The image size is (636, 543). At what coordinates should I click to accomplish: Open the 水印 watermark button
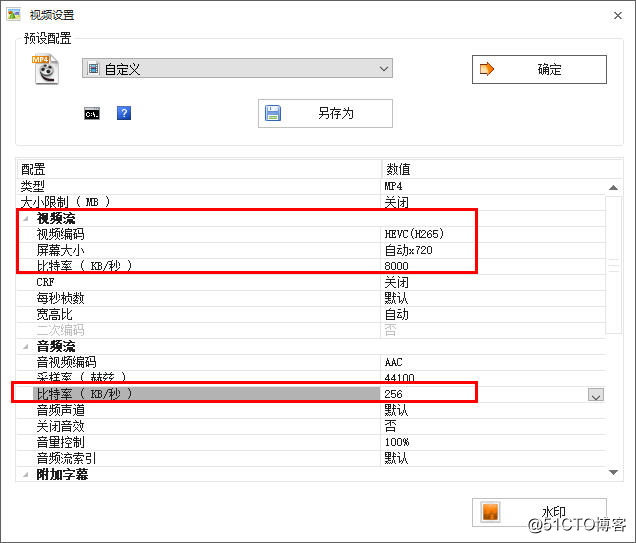(x=539, y=512)
